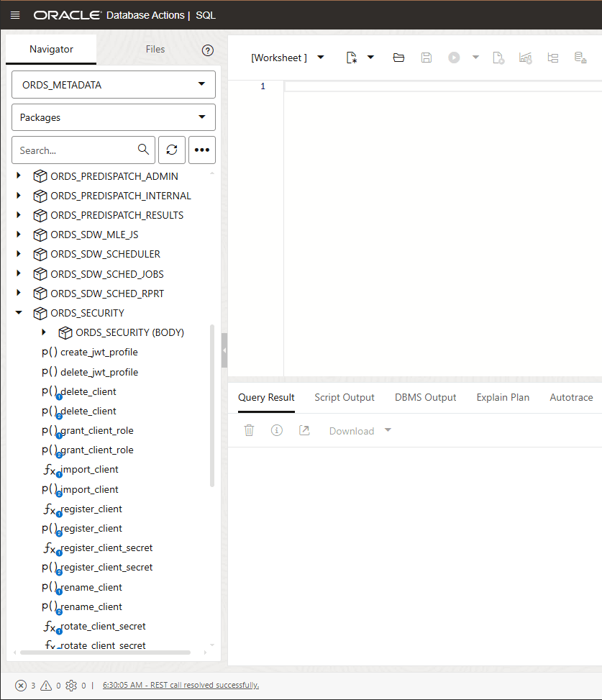The image size is (602, 700).
Task: Run the SQL statement with the play icon
Action: click(454, 58)
